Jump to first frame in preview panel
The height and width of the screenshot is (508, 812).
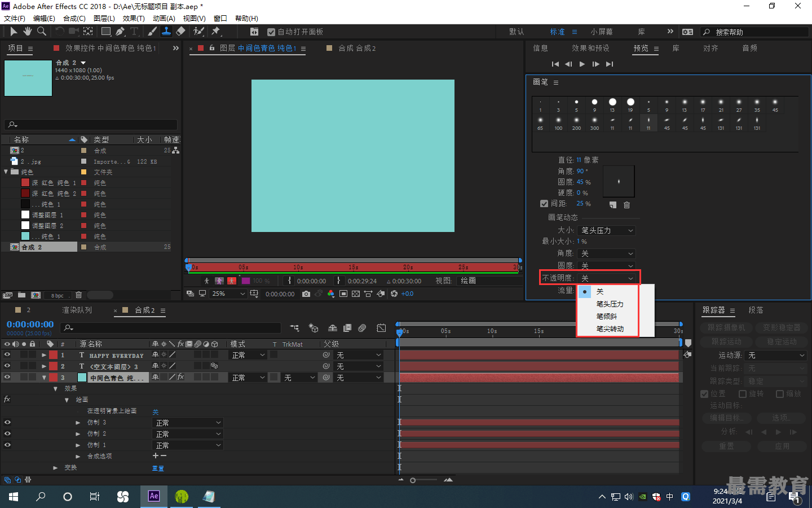point(555,64)
